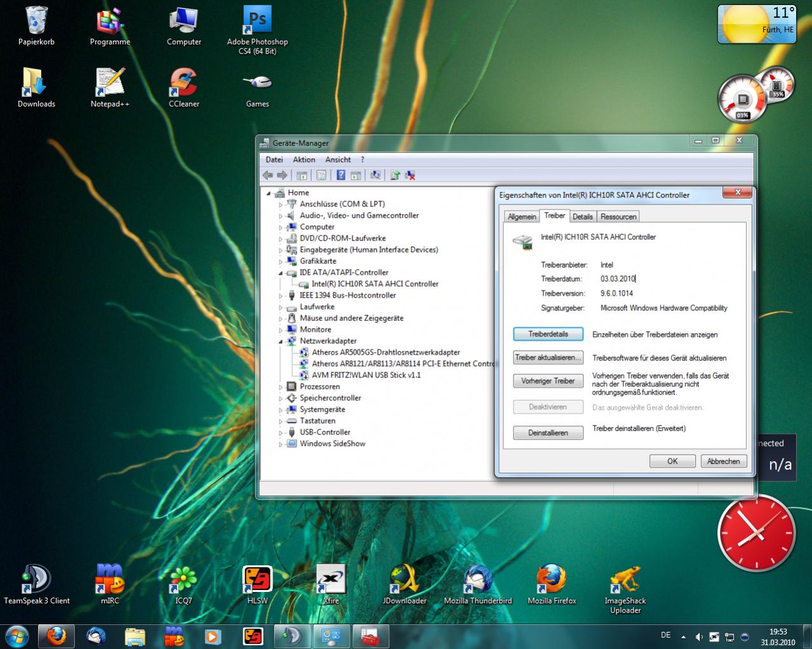The width and height of the screenshot is (812, 649).
Task: Switch to Allgemein tab
Action: (522, 217)
